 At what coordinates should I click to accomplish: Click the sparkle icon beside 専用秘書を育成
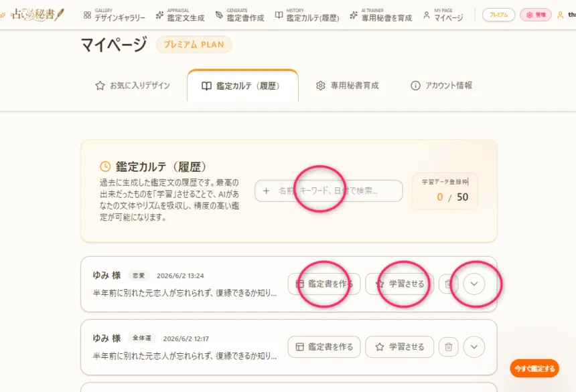354,15
